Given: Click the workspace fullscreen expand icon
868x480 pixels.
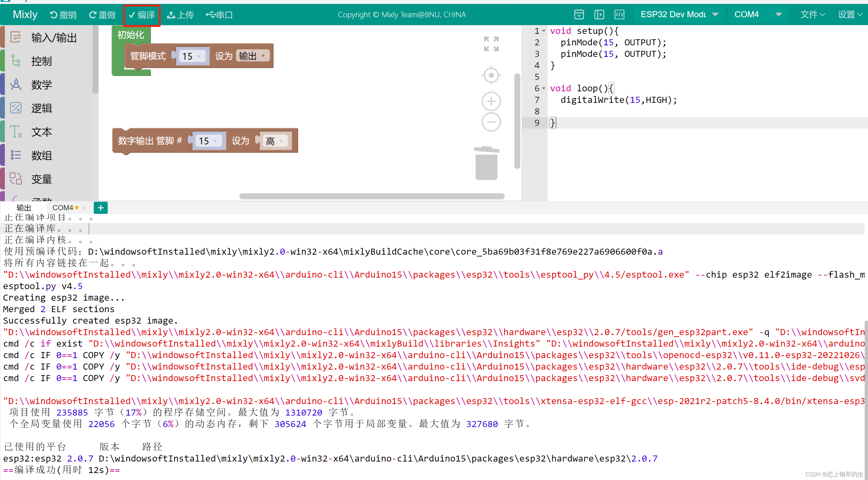Looking at the screenshot, I should point(491,44).
